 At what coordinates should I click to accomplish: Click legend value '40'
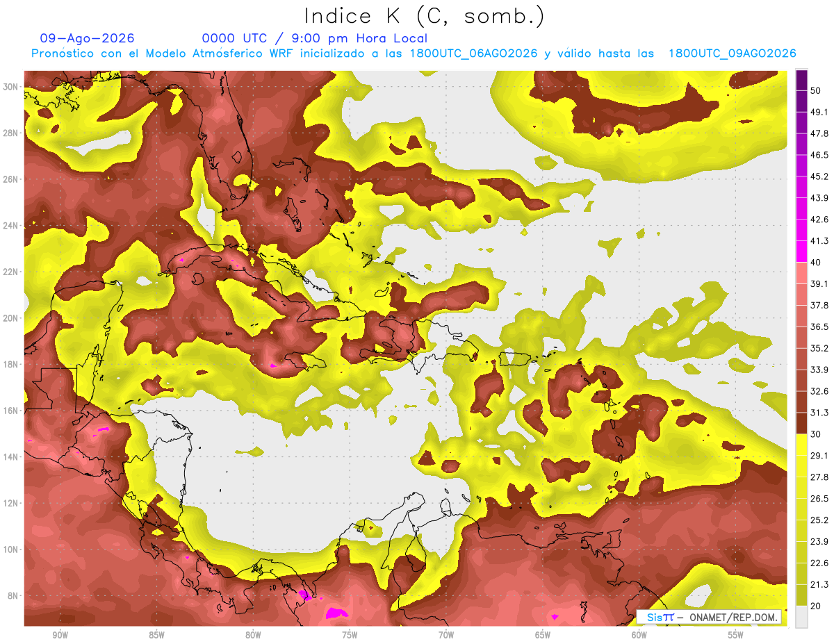click(816, 262)
